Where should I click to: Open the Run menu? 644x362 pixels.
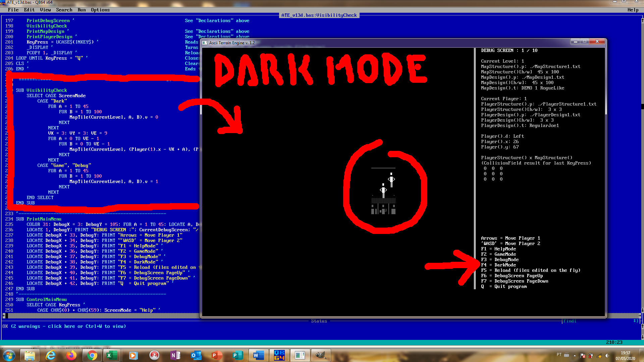click(x=82, y=10)
